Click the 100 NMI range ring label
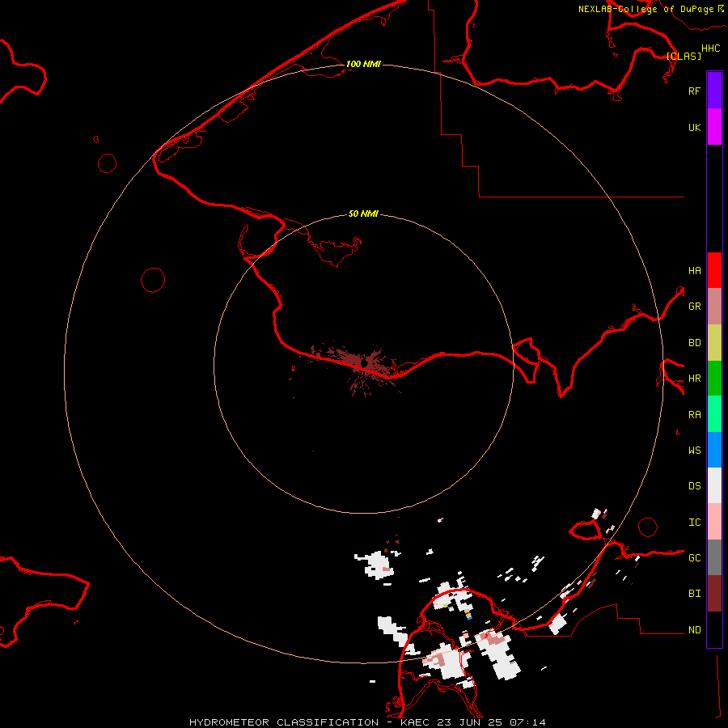 (363, 64)
